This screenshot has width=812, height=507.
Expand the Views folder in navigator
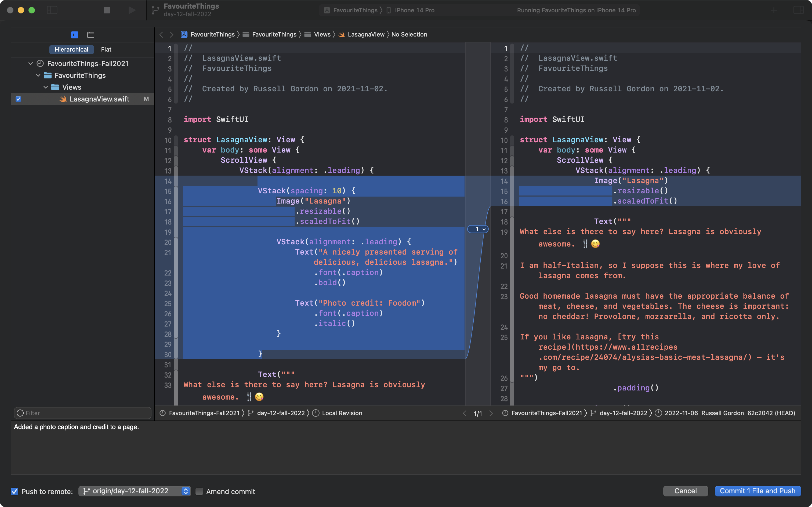tap(46, 87)
